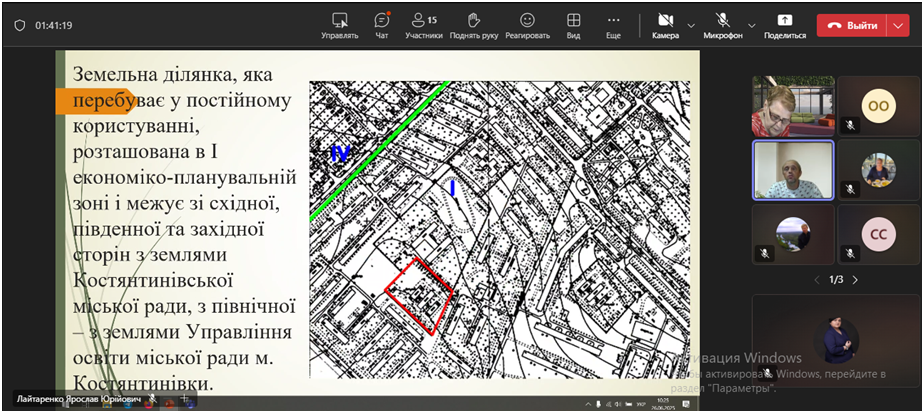The width and height of the screenshot is (924, 413).
Task: Expand the microphone options arrow
Action: coord(751,25)
